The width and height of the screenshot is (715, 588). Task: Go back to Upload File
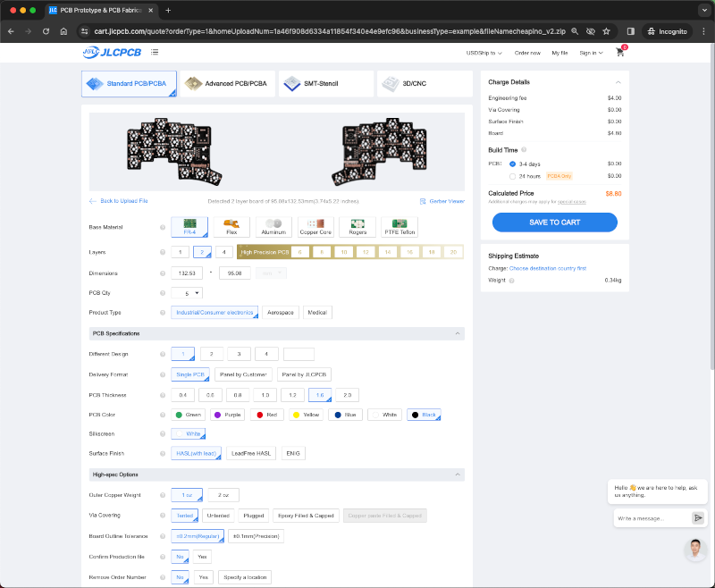119,201
